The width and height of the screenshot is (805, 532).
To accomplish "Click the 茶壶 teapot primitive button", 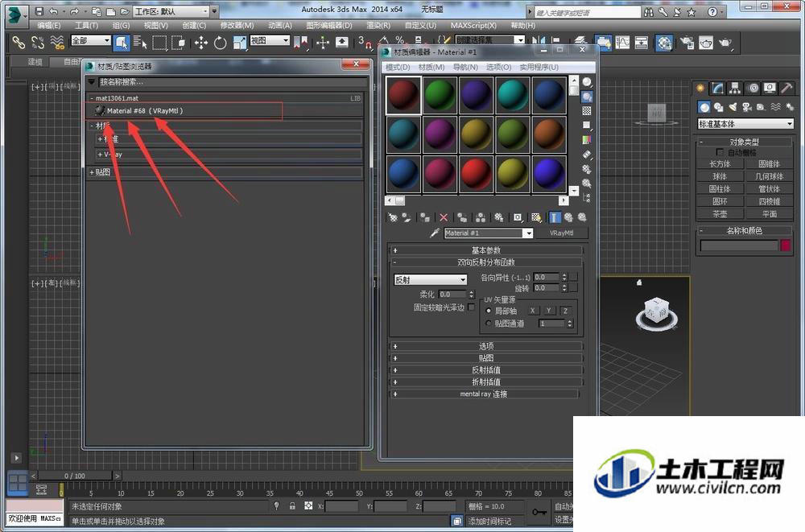I will coord(720,214).
